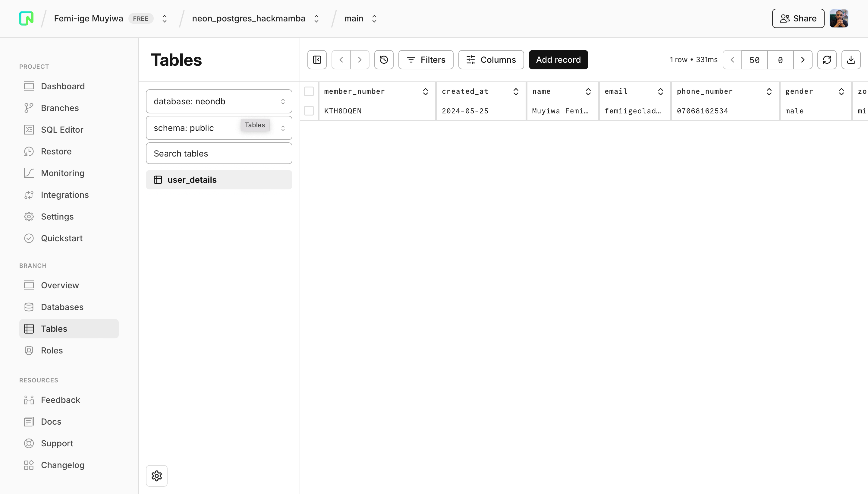This screenshot has width=868, height=494.
Task: Click the Neon logo icon
Action: click(x=27, y=18)
